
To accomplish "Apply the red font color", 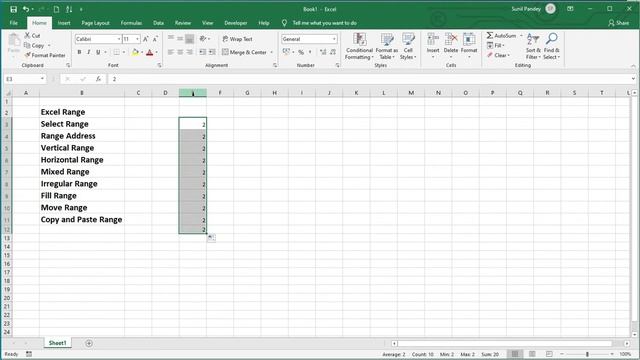I will coord(150,52).
